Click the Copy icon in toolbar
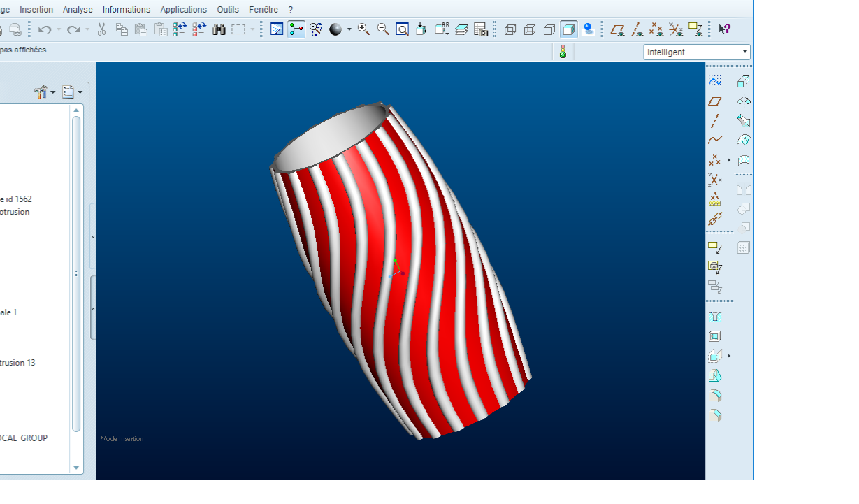This screenshot has width=859, height=504. [x=122, y=29]
